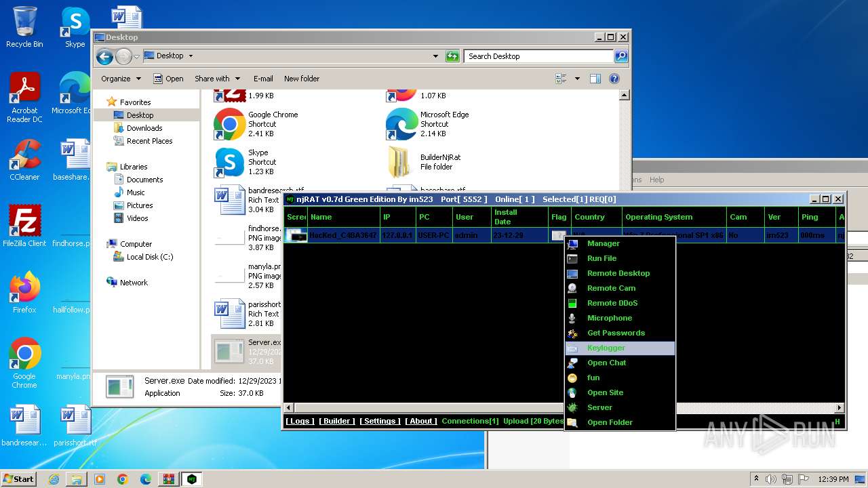Viewport: 868px width, 488px height.
Task: Click the Firefox desktop icon
Action: click(x=24, y=287)
